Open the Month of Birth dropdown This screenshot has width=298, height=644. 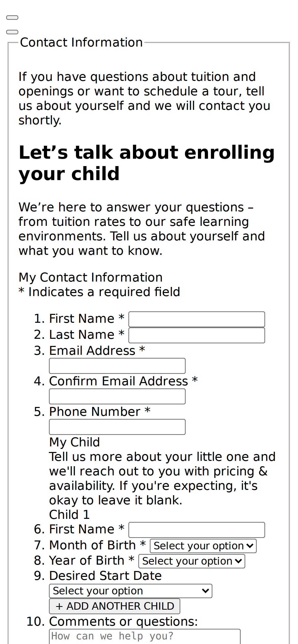pos(203,546)
